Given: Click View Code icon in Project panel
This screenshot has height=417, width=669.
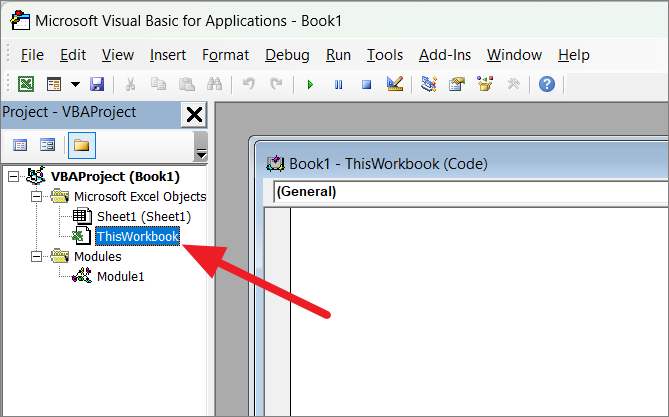Looking at the screenshot, I should click(x=20, y=145).
